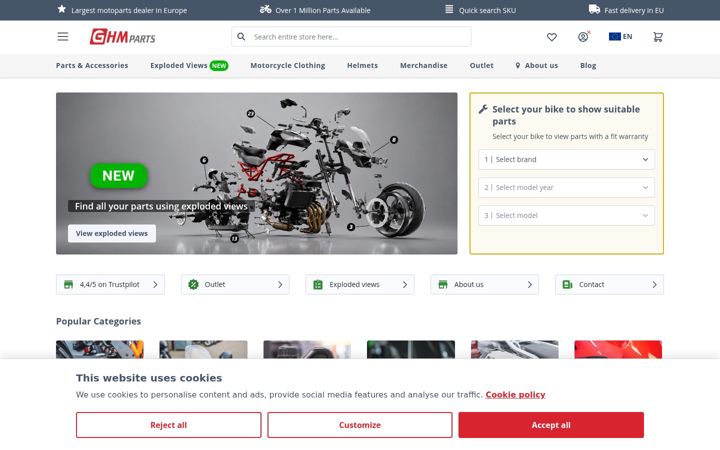Click the motorcycle icon in top bar
720x450 pixels.
click(265, 9)
